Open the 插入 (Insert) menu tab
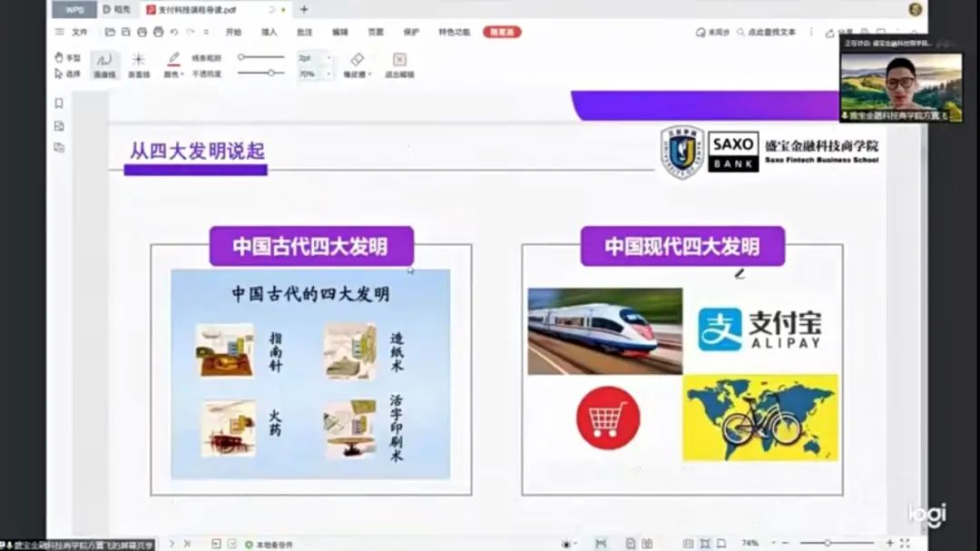The image size is (980, 551). click(x=269, y=32)
